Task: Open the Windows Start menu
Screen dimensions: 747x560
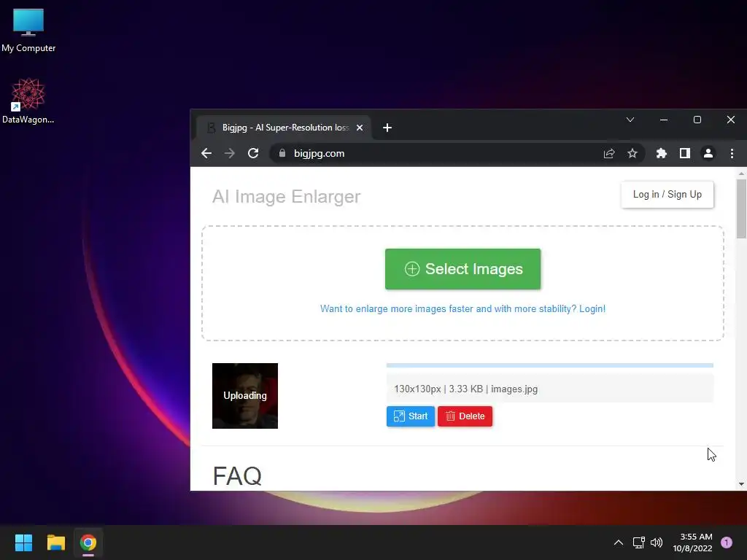Action: (x=23, y=542)
